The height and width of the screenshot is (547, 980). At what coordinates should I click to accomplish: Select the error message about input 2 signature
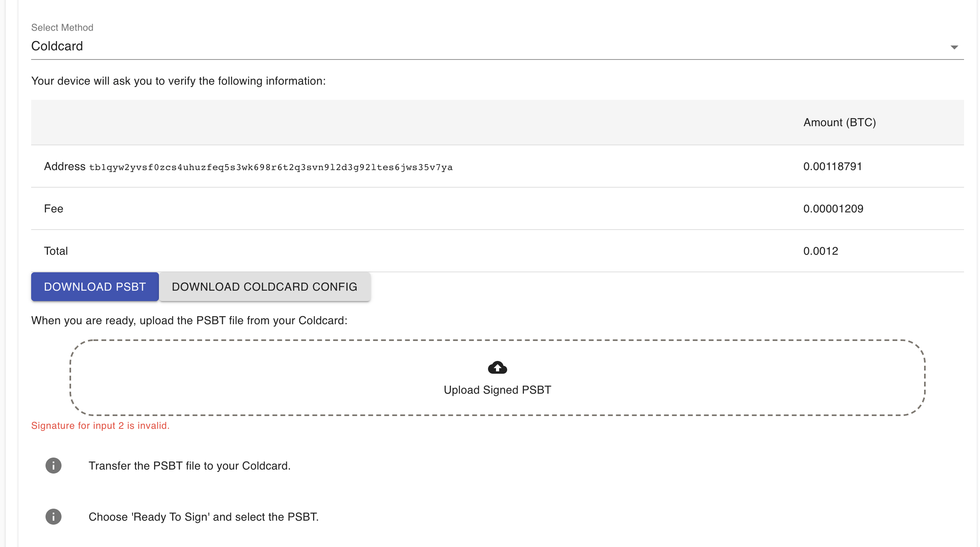point(100,426)
